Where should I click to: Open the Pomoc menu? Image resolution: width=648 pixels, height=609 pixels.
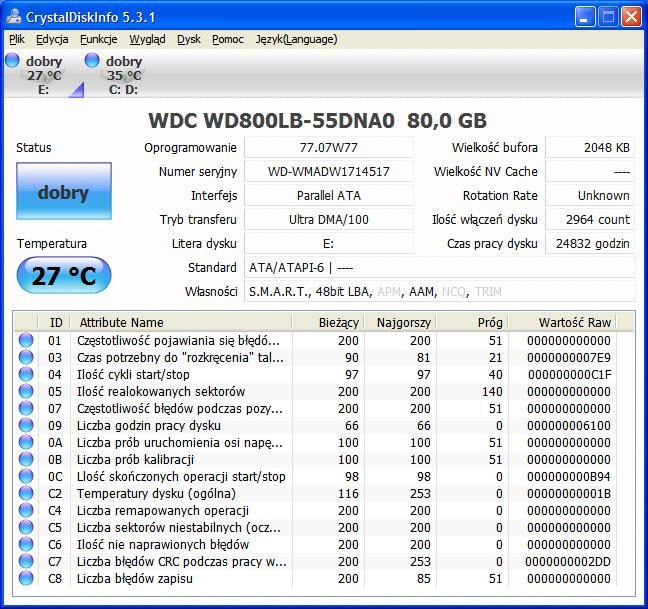228,39
